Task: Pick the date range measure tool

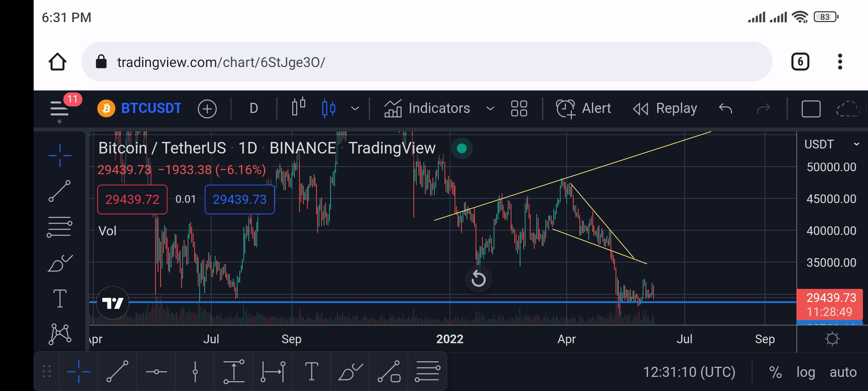Action: click(x=273, y=372)
